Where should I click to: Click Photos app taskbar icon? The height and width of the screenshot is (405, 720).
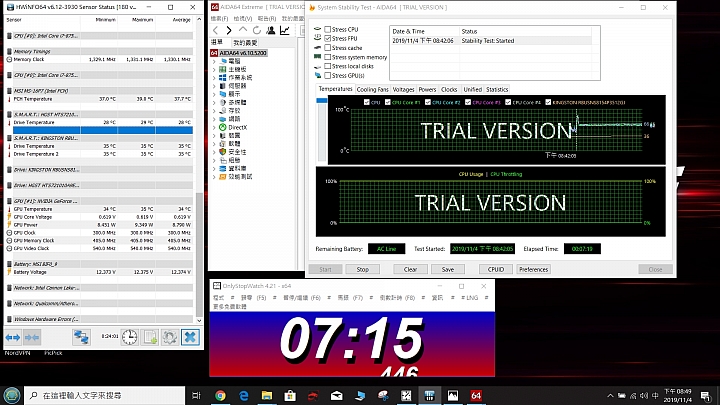click(453, 395)
